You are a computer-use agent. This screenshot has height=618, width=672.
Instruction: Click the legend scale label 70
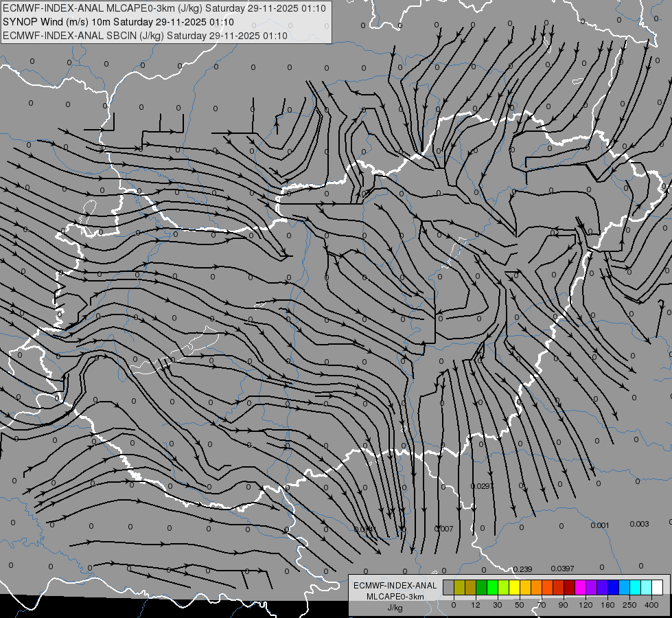point(542,605)
